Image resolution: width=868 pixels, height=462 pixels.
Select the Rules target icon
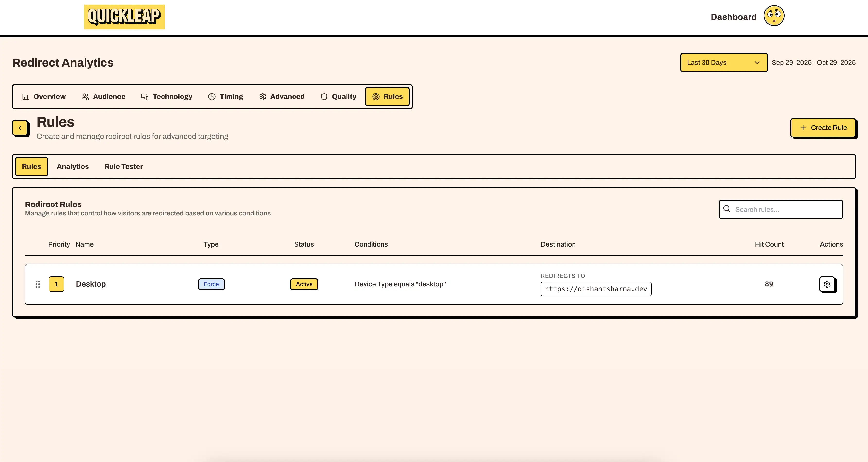[x=376, y=97]
